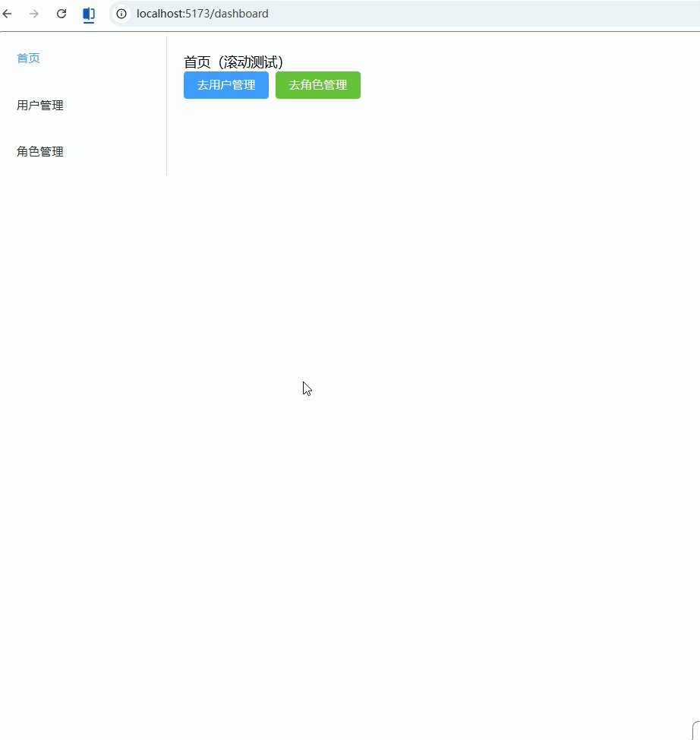
Task: Click the greyed-out forward arrow
Action: (x=34, y=14)
